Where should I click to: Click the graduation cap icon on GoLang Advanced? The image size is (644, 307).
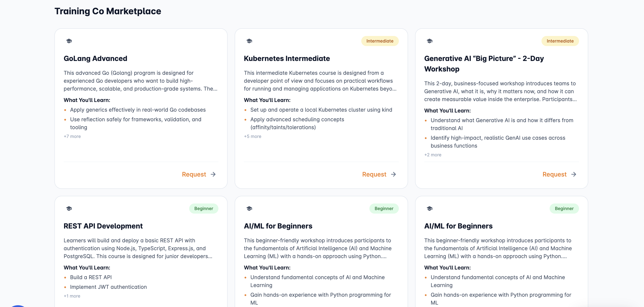[69, 41]
